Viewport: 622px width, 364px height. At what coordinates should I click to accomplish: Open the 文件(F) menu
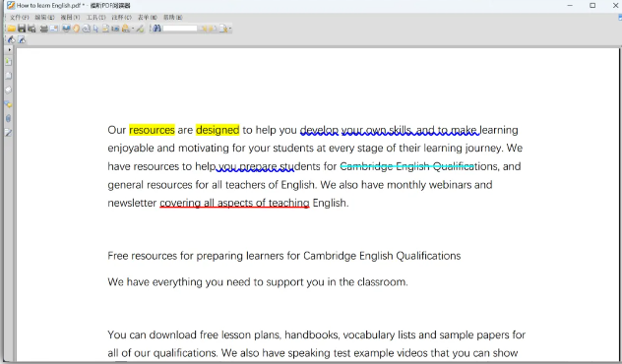point(19,18)
